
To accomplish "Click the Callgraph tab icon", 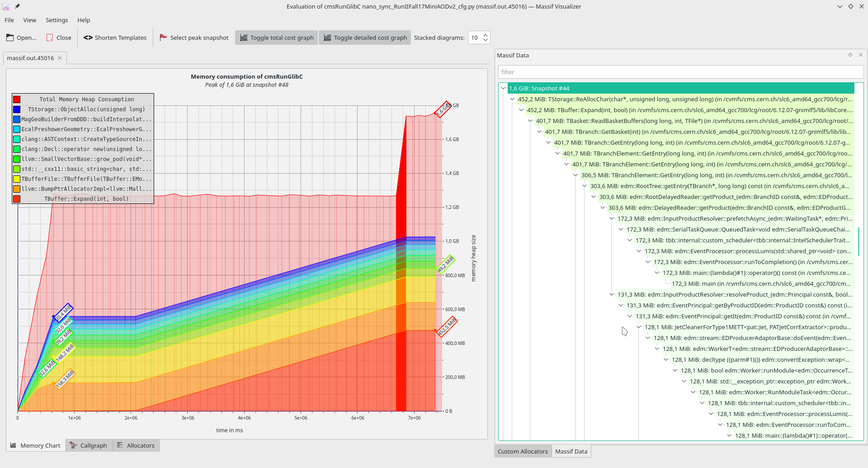I will (73, 445).
